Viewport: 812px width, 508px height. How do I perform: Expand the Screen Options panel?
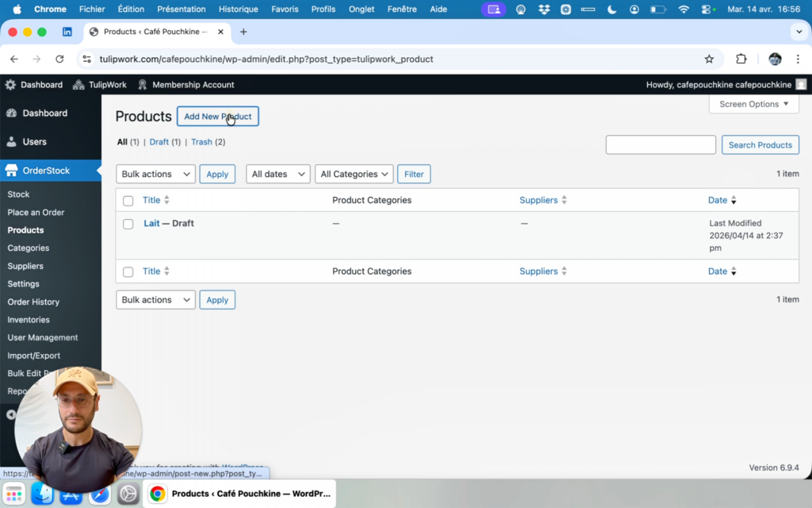tap(753, 104)
